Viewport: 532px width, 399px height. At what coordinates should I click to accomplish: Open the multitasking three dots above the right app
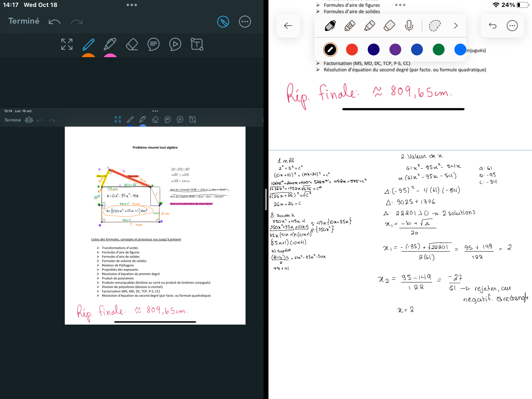pyautogui.click(x=400, y=5)
